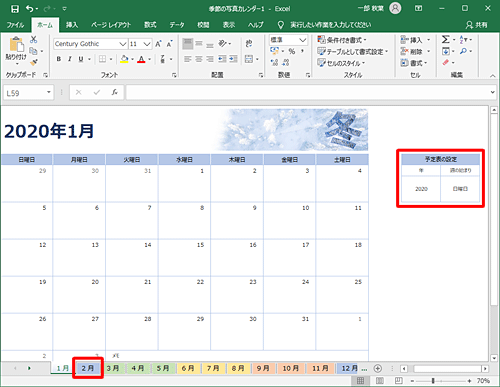Switch to the 挿入 ribbon tab
The width and height of the screenshot is (500, 387).
[x=72, y=25]
